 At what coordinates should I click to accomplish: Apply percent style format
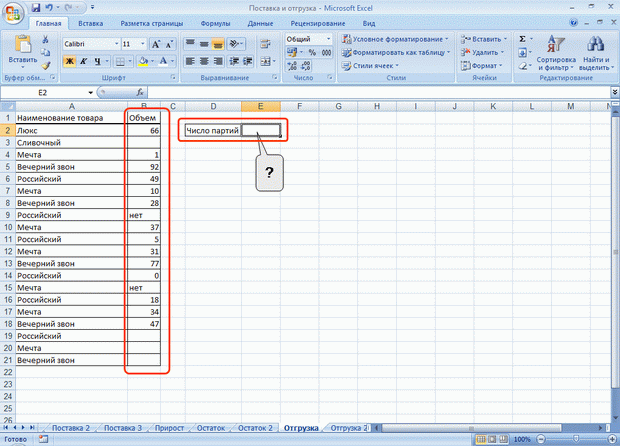(312, 52)
